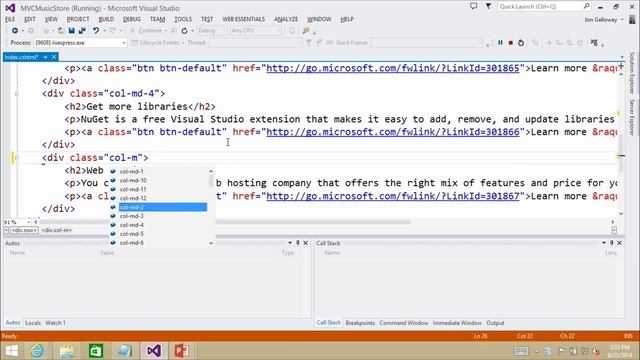Screen dimensions: 640x360
Task: Open the DEBUG menu
Action: pyautogui.click(x=131, y=19)
